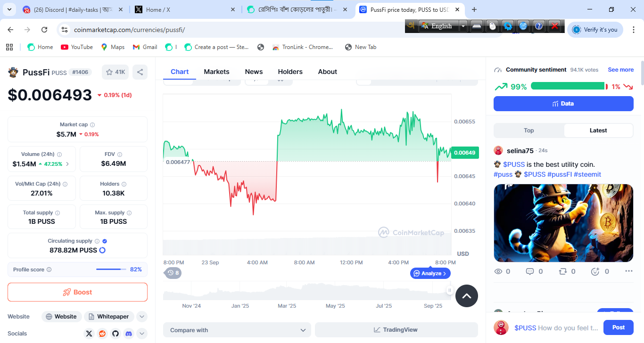Click the site information icon in address bar

click(x=65, y=30)
